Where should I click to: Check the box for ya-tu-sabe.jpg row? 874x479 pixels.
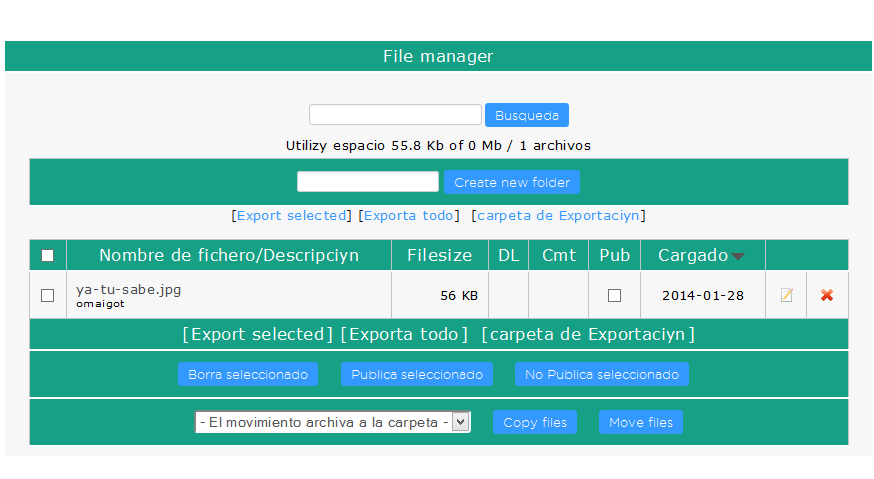[x=47, y=295]
